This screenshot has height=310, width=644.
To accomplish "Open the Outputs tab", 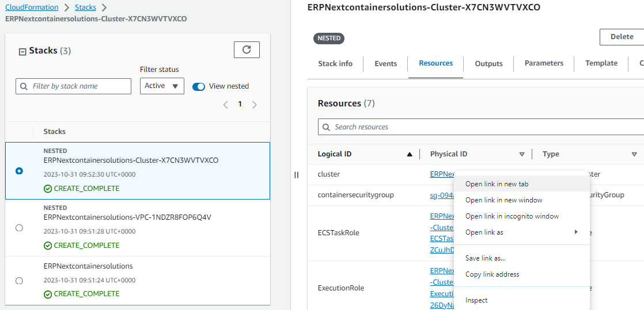I will (488, 64).
